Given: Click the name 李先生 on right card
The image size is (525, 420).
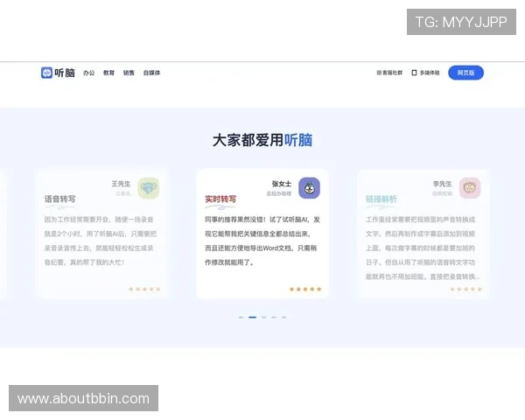Looking at the screenshot, I should 442,184.
